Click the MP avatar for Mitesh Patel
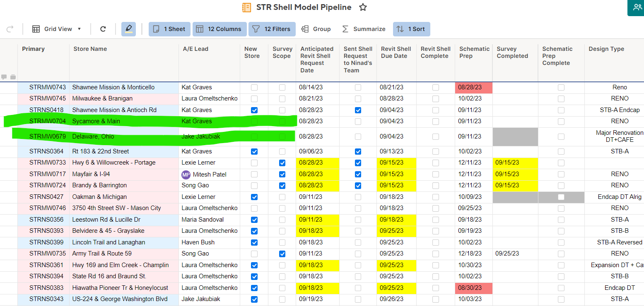This screenshot has width=644, height=306. pos(186,175)
